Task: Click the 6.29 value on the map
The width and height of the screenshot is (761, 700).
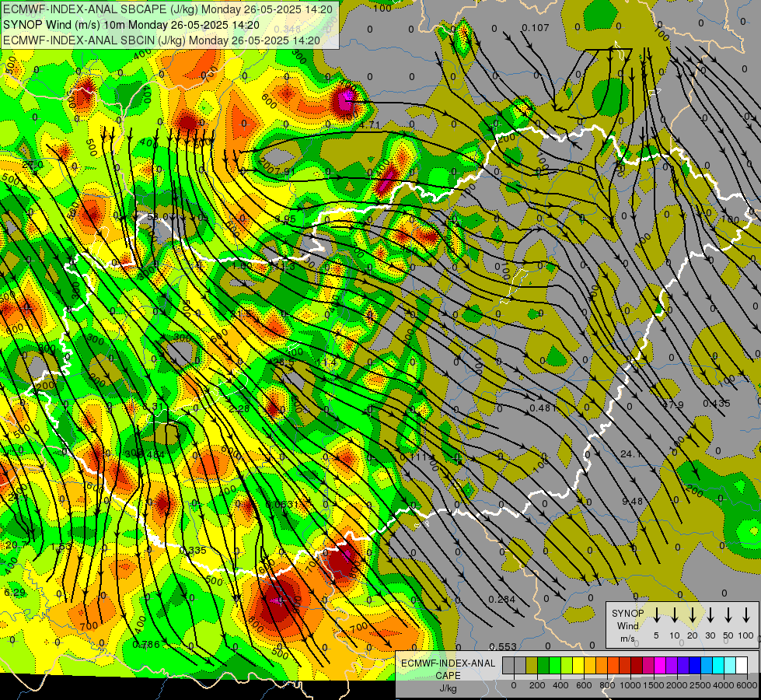Action: click(15, 592)
